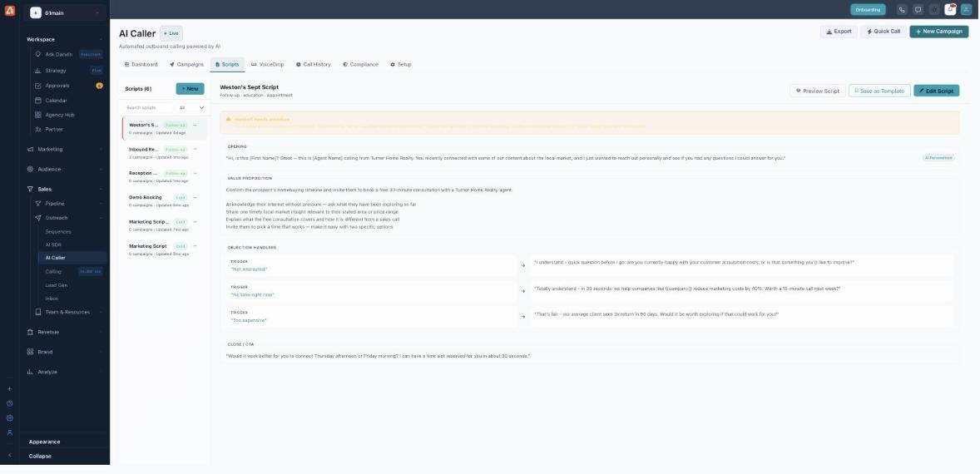Screen dimensions: 980x474
Task: Open the chat messages icon in top bar
Action: click(918, 10)
